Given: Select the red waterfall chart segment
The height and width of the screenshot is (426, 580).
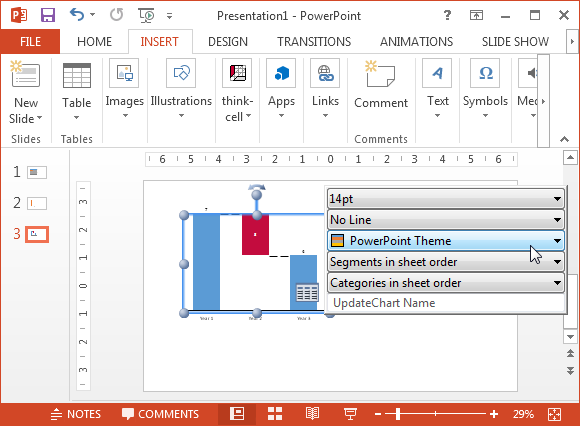Looking at the screenshot, I should tap(255, 234).
